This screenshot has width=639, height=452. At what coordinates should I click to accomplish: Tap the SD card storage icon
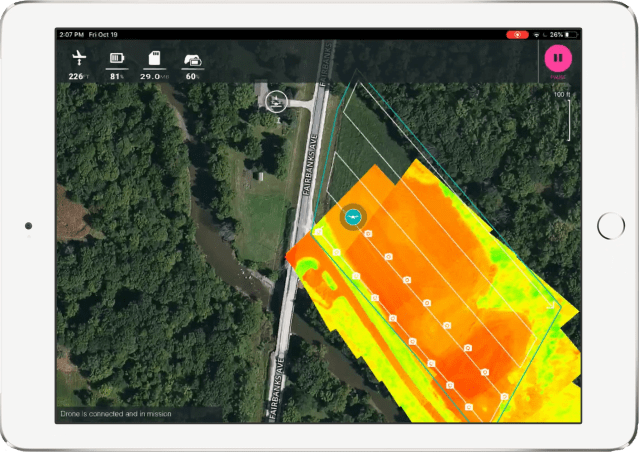pos(153,58)
